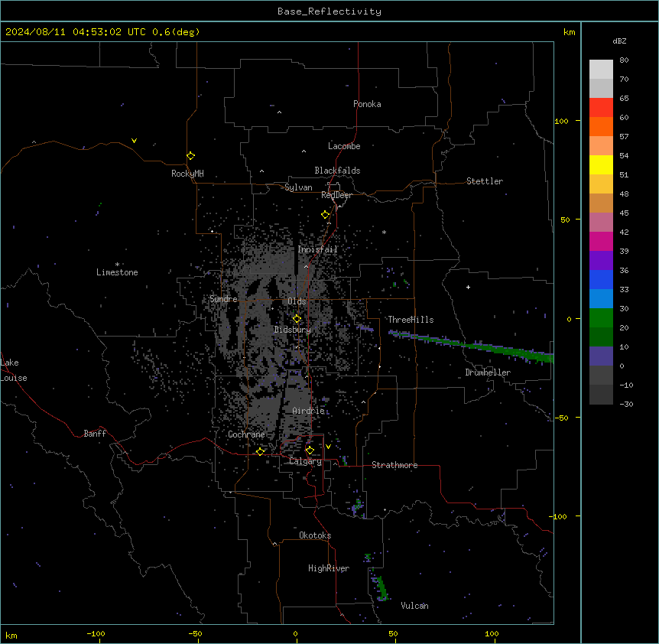Click the RockyMH label
The image size is (659, 644).
point(187,174)
